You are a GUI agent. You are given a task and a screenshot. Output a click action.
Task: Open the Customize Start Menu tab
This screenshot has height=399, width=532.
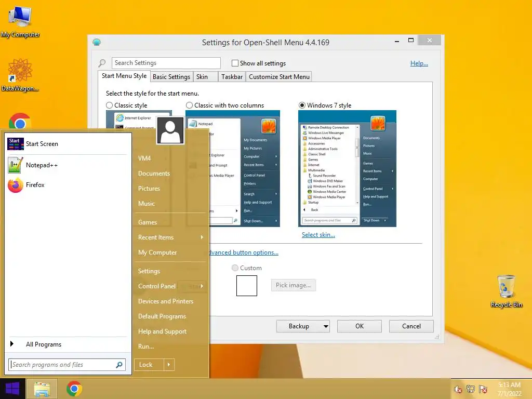point(279,77)
